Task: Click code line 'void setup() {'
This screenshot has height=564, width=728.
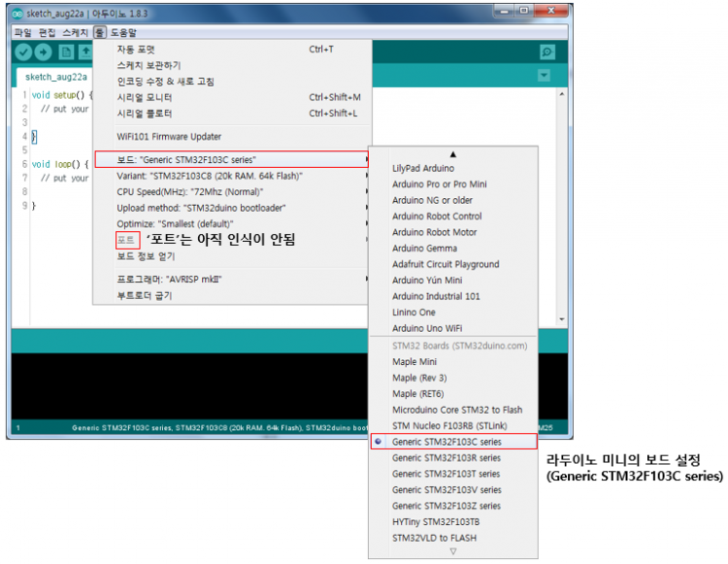Action: click(62, 95)
